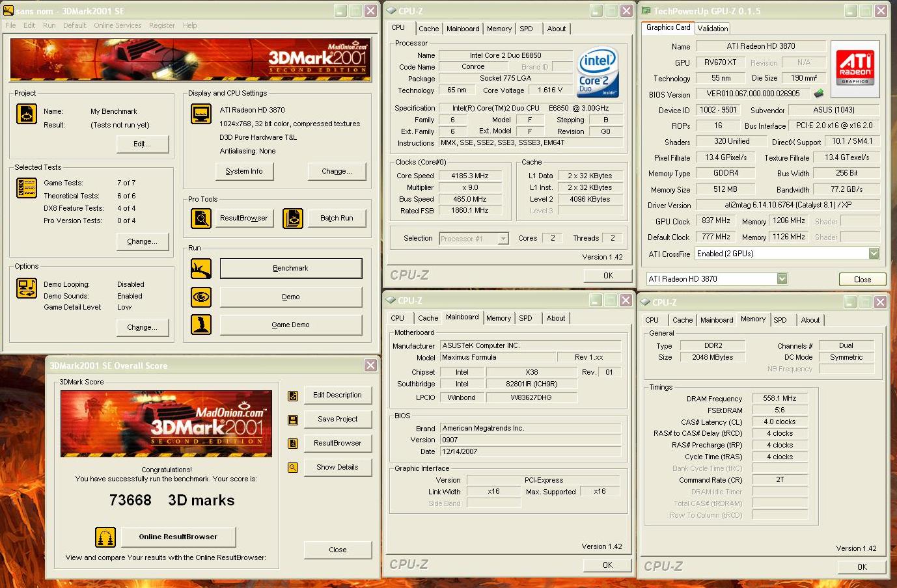Click the display monitor icon in Display settings
Screen dimensions: 897x588
201,113
